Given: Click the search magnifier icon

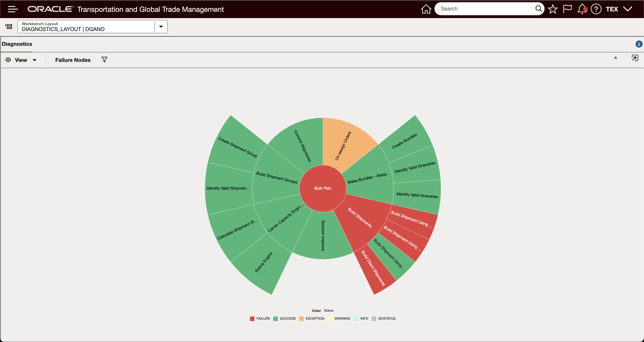Looking at the screenshot, I should [538, 9].
